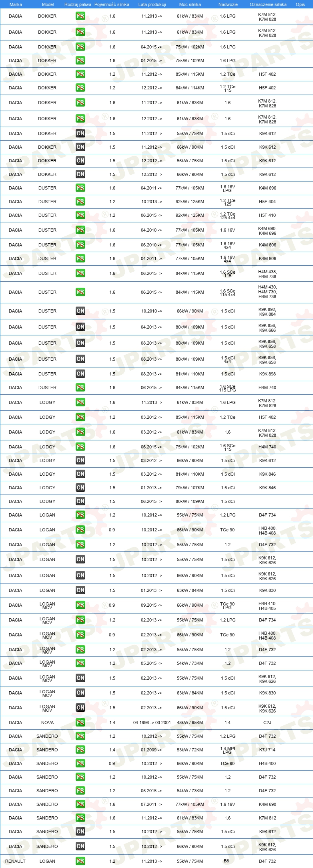Click petrol icon in DUSTER H4M 430 row

80,292
